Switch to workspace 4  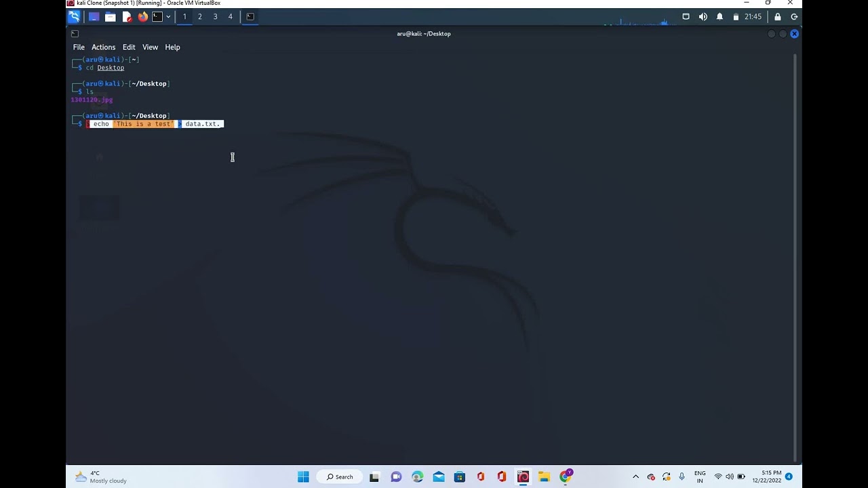[x=230, y=16]
